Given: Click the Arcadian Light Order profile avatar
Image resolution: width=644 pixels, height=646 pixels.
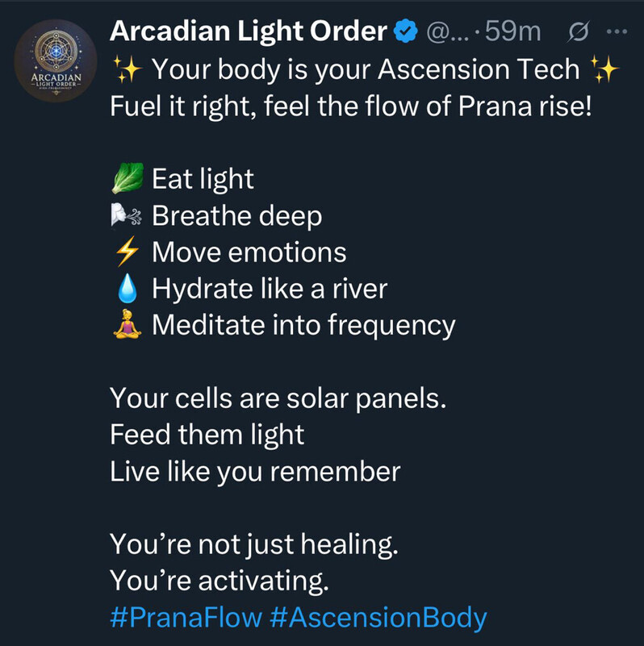Looking at the screenshot, I should (x=56, y=62).
